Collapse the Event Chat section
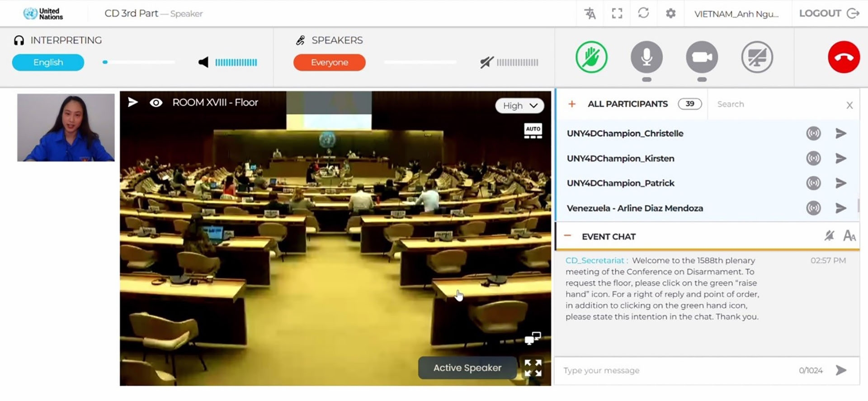This screenshot has height=401, width=868. pos(568,236)
